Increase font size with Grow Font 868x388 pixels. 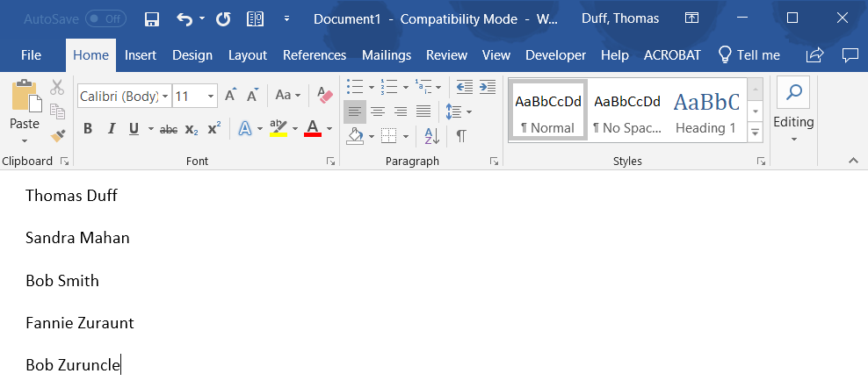pyautogui.click(x=231, y=95)
